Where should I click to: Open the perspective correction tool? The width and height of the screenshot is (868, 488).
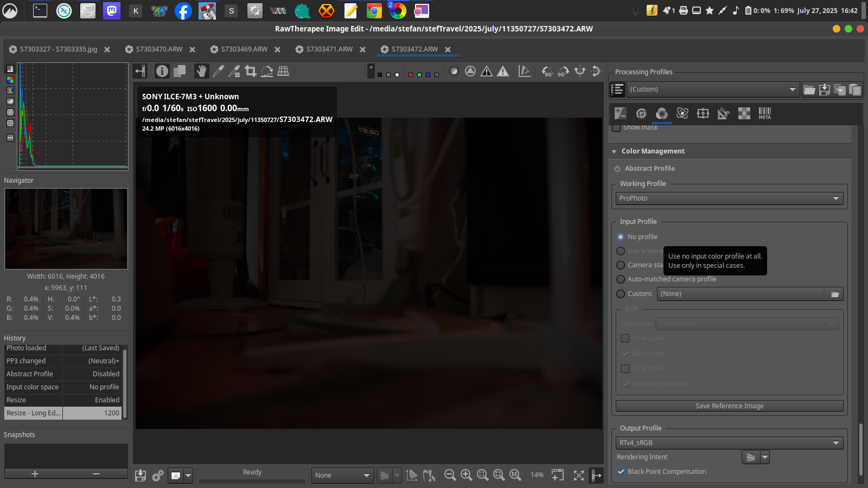[283, 71]
